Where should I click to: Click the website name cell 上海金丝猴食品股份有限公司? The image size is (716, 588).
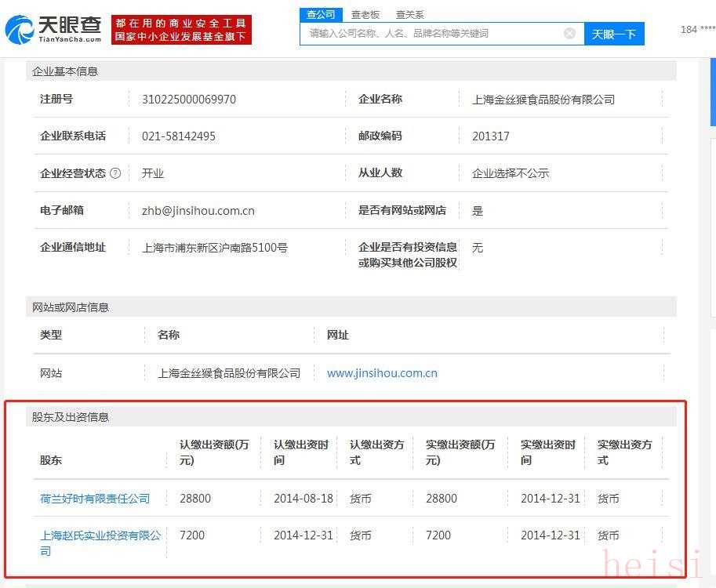pyautogui.click(x=229, y=373)
